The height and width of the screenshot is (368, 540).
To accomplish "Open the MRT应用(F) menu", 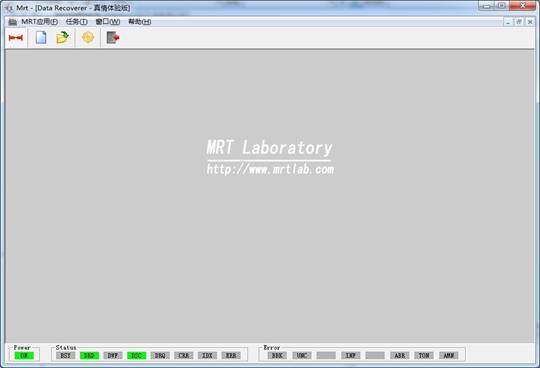I will tap(40, 22).
